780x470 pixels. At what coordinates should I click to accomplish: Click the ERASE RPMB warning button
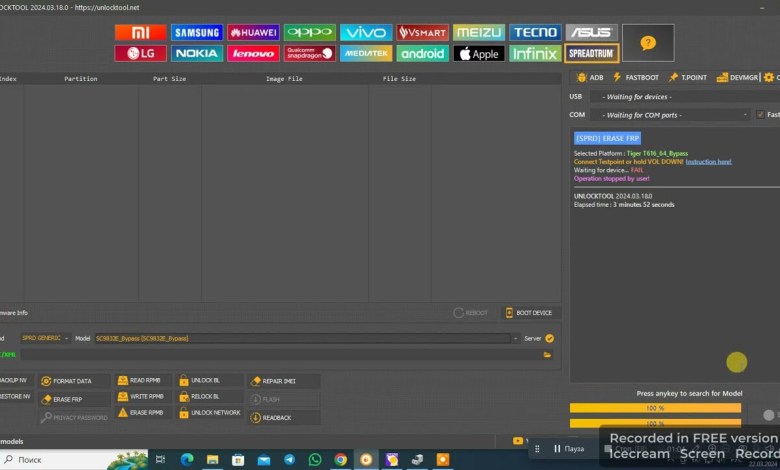[141, 413]
